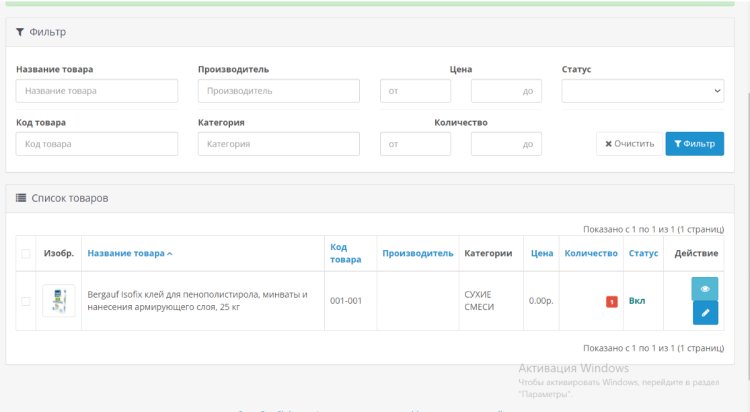Screen dimensions: 750x412
Task: Click the Производитель filter field
Action: click(279, 91)
